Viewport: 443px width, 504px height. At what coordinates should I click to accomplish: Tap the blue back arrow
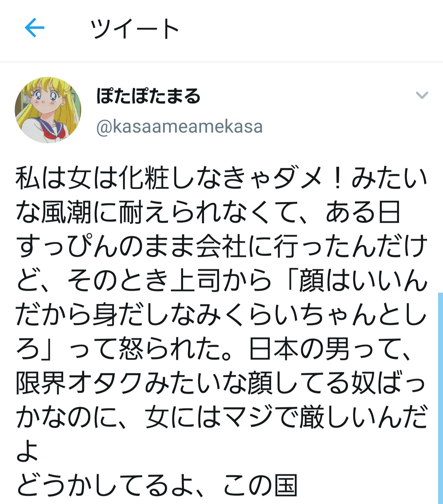[x=34, y=28]
